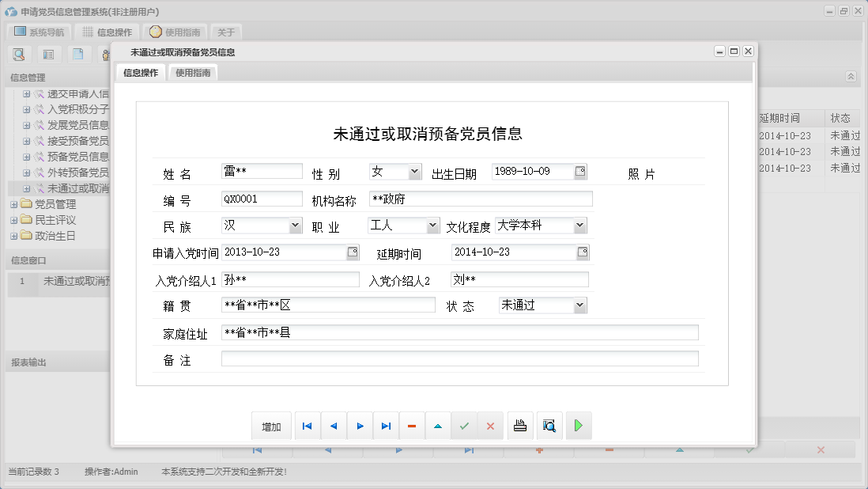Viewport: 868px width, 489px height.
Task: Confirm changes with the green check icon
Action: (464, 426)
